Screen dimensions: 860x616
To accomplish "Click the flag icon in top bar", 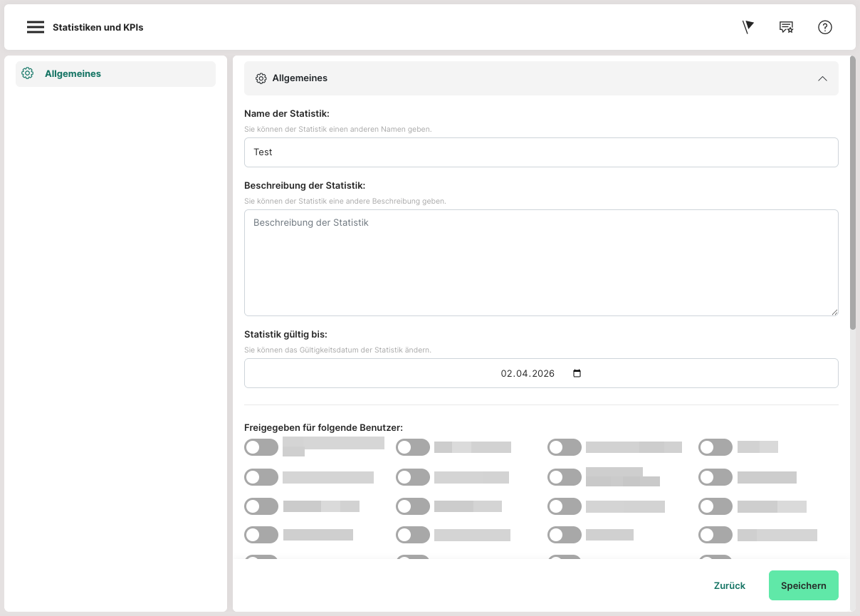I will point(748,27).
